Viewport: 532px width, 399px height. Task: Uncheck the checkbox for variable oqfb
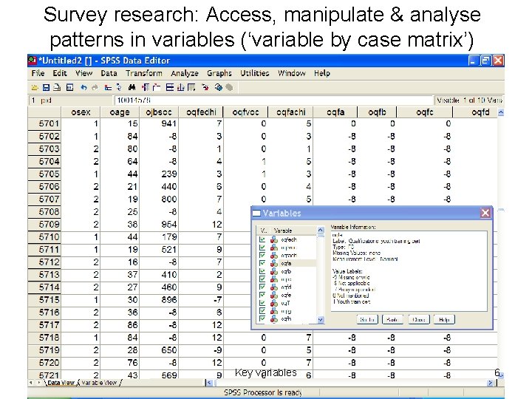262,271
